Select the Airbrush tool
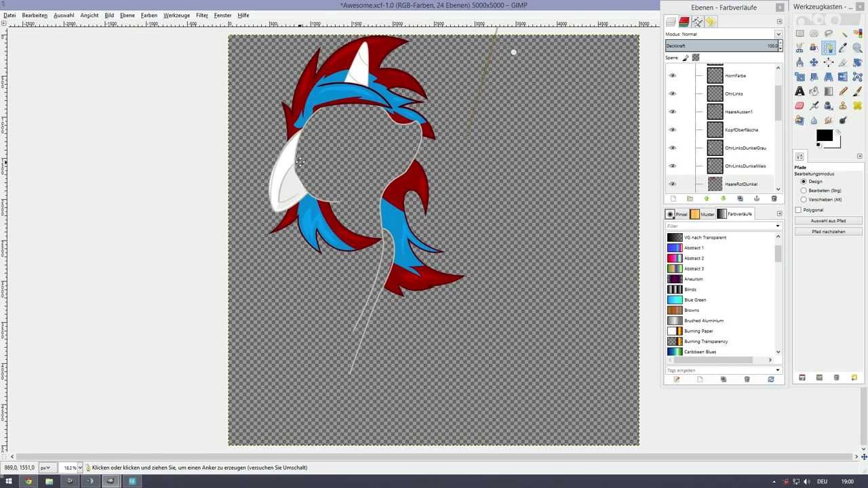Viewport: 868px width, 488px height. click(814, 106)
